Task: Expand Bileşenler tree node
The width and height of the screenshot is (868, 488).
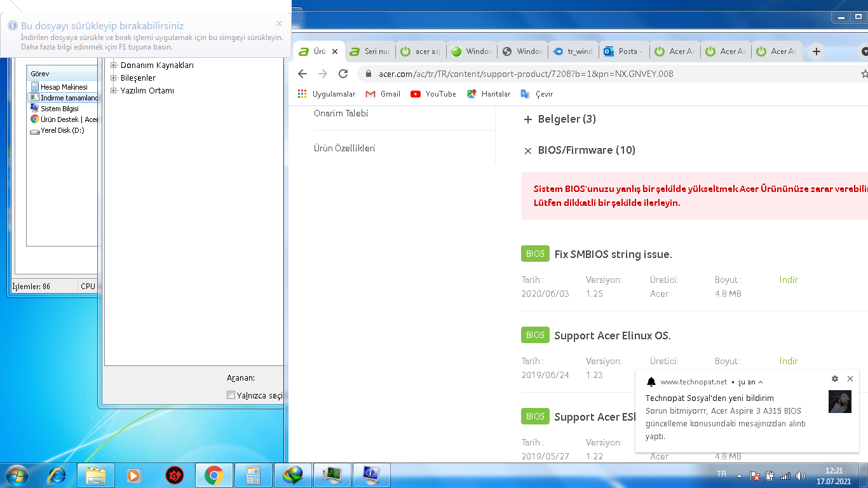Action: coord(114,78)
